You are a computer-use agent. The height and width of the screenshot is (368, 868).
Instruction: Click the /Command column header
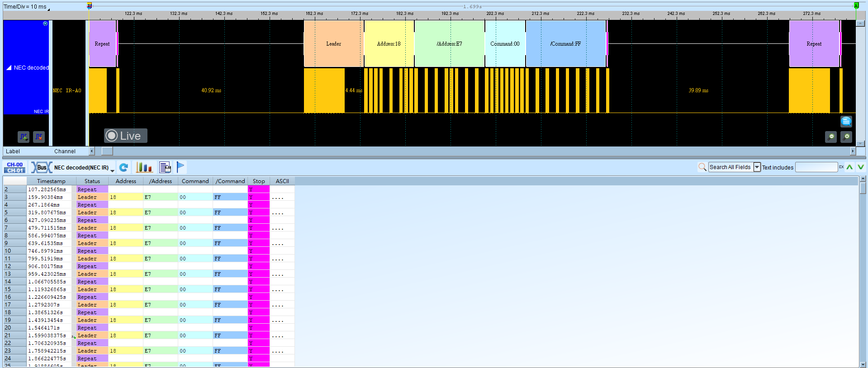pyautogui.click(x=230, y=181)
